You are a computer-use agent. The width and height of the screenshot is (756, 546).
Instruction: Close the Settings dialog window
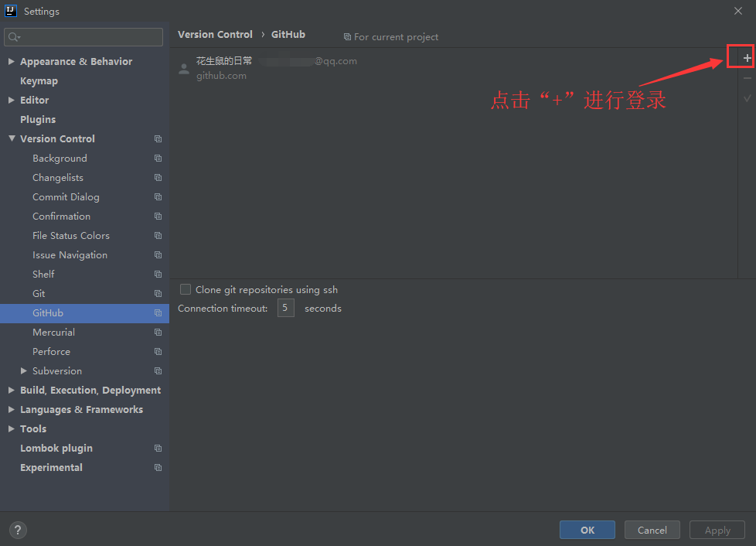(737, 11)
